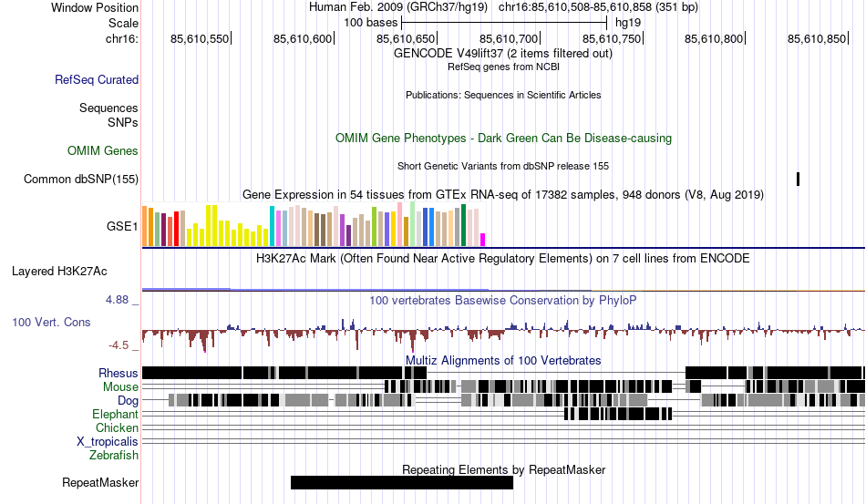
Task: Click the dark green bar in GTEx chart
Action: (x=463, y=225)
